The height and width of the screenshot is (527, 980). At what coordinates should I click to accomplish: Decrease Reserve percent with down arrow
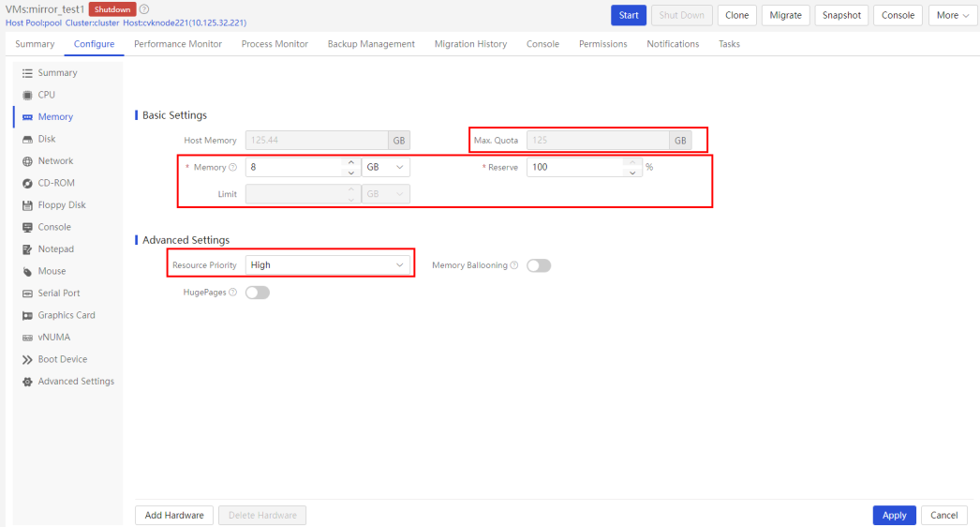632,173
